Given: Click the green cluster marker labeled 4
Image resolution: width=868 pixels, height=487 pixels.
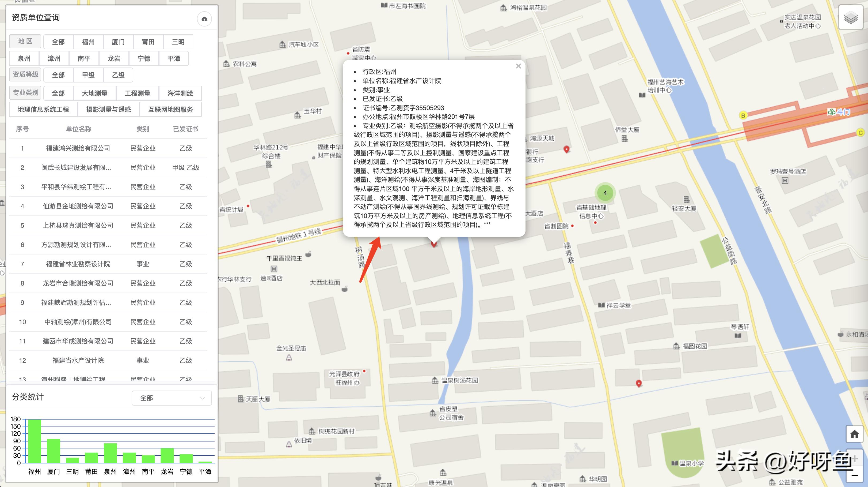Looking at the screenshot, I should point(605,193).
